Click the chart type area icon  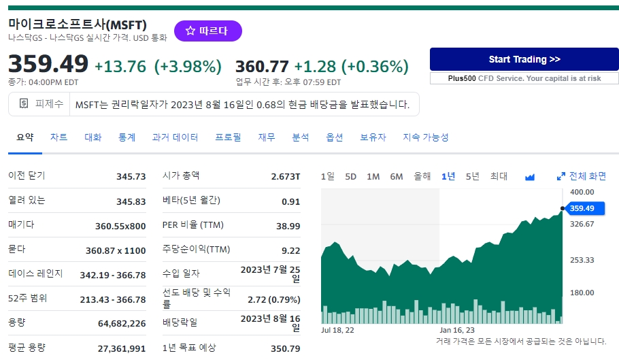click(x=530, y=177)
